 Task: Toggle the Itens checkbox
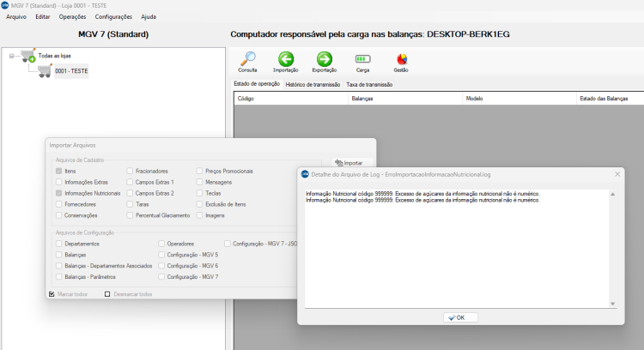click(58, 171)
